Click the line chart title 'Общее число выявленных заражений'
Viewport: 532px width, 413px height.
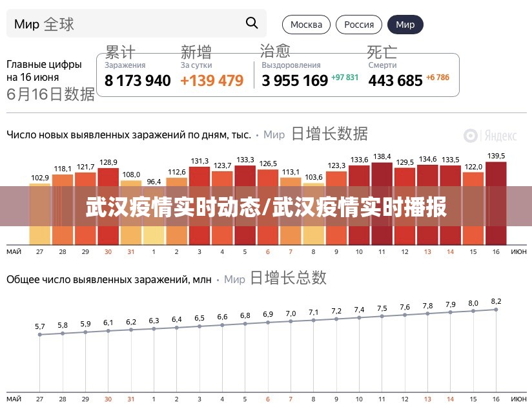pyautogui.click(x=109, y=279)
